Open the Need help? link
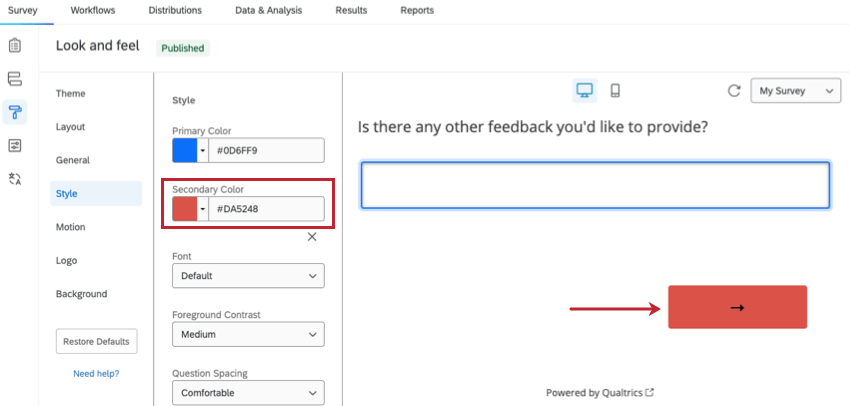Viewport: 850px width, 406px height. point(96,374)
